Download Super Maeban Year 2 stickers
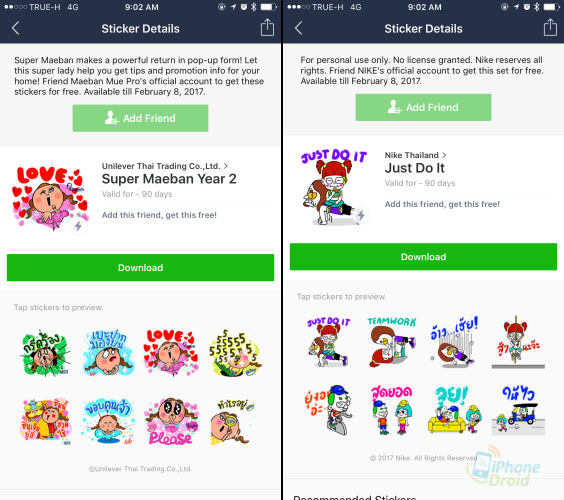The width and height of the screenshot is (564, 500). tap(140, 268)
